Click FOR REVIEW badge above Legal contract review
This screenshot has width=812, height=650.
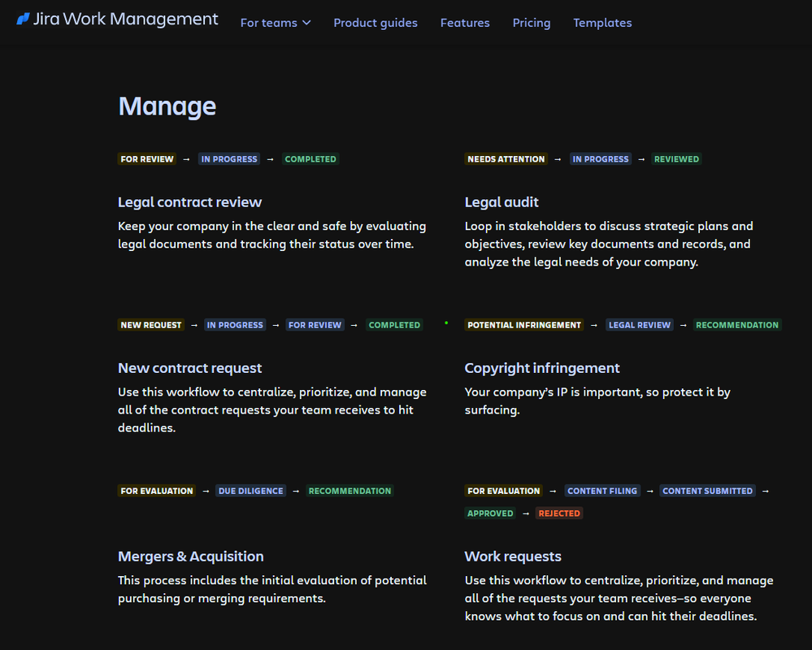(x=147, y=159)
